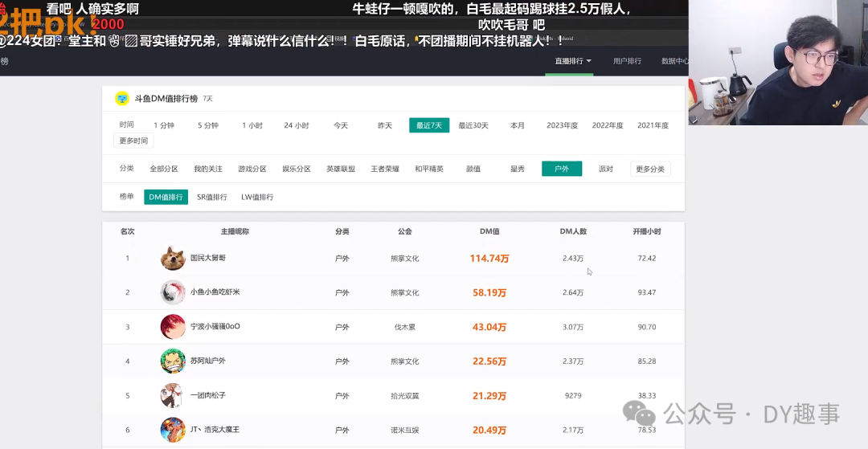868x449 pixels.
Task: Select the 最近30天 time filter
Action: pyautogui.click(x=473, y=125)
